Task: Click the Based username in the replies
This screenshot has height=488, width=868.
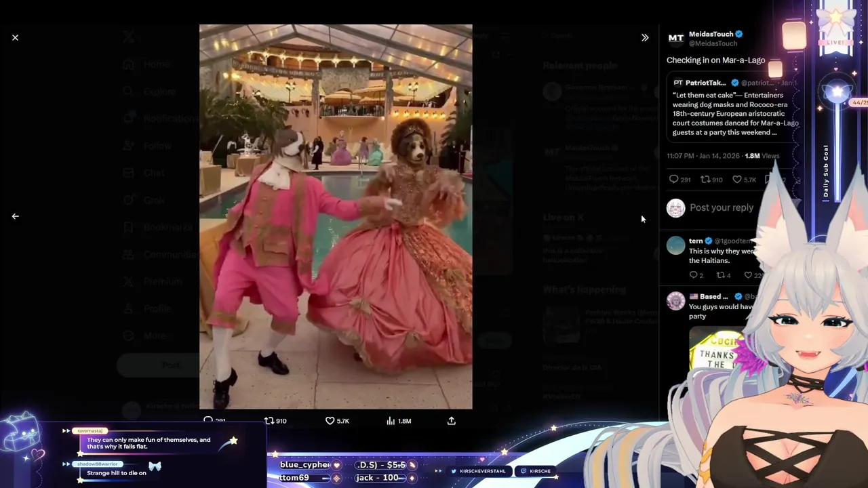Action: 709,296
